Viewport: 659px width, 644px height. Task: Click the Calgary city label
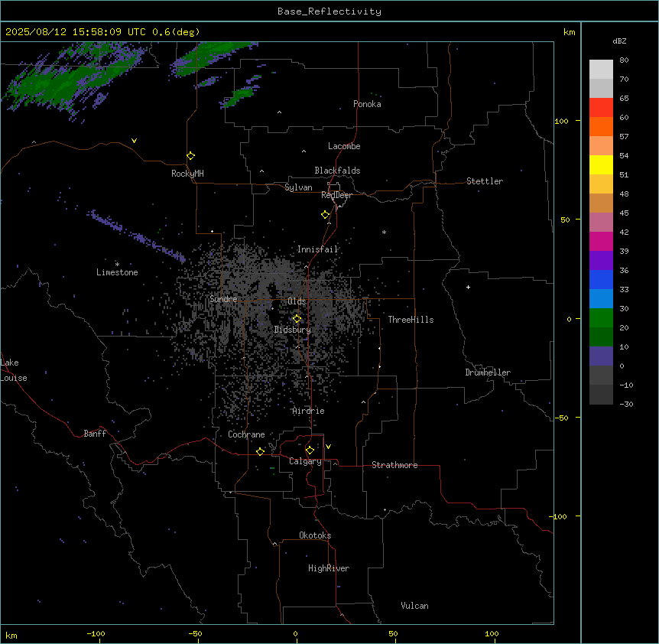(x=305, y=461)
